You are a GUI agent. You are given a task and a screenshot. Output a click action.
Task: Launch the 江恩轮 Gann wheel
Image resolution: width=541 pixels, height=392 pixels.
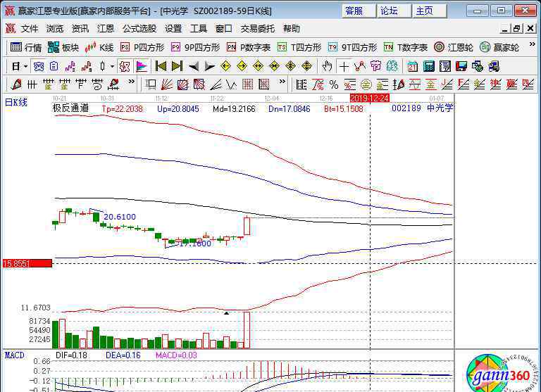tap(453, 47)
